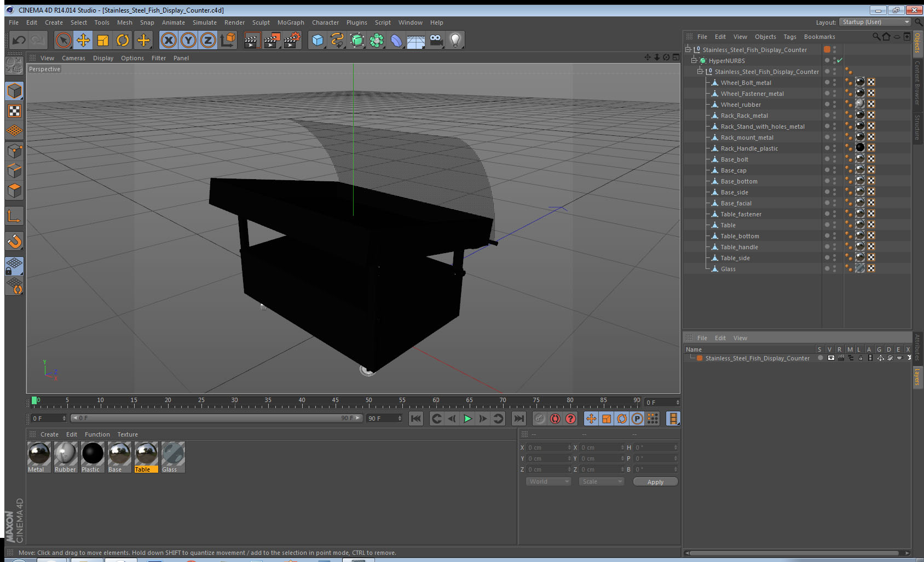Image resolution: width=924 pixels, height=562 pixels.
Task: Click the Undo arrow icon
Action: (x=19, y=40)
